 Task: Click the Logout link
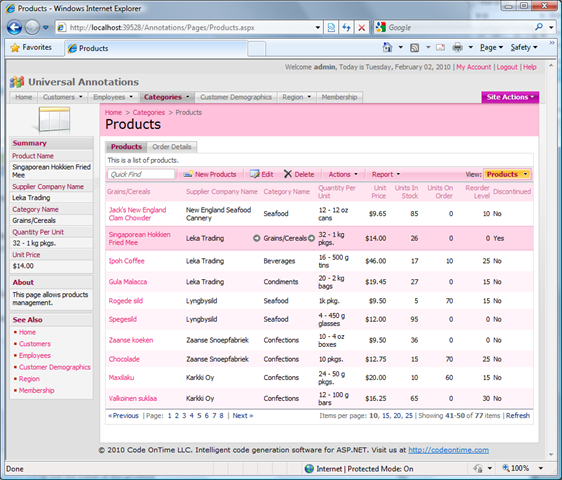tap(507, 67)
